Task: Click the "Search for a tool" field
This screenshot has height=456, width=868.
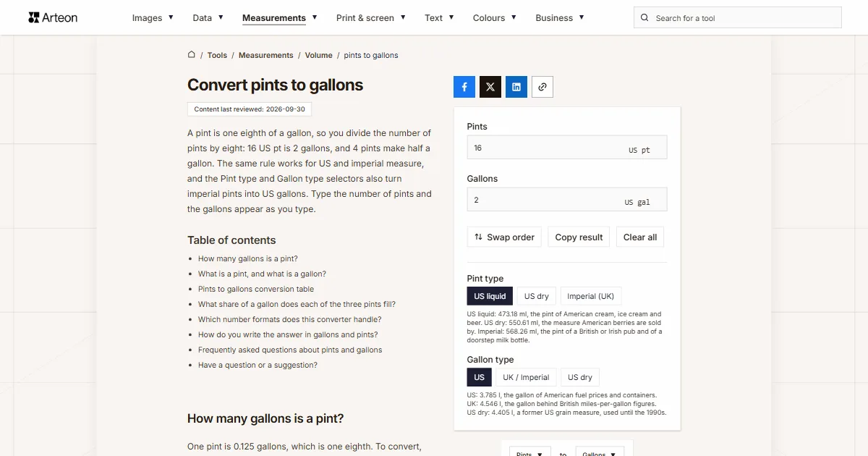Action: tap(738, 18)
